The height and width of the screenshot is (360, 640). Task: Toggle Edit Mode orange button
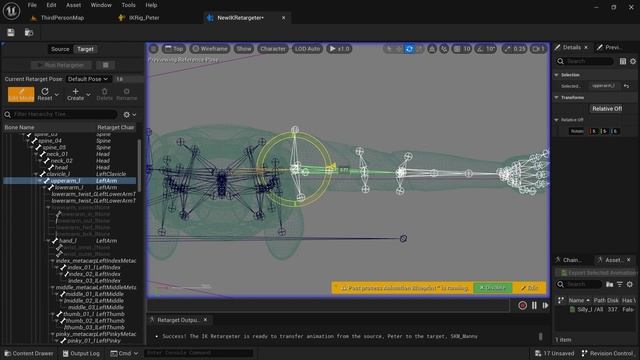(x=21, y=94)
